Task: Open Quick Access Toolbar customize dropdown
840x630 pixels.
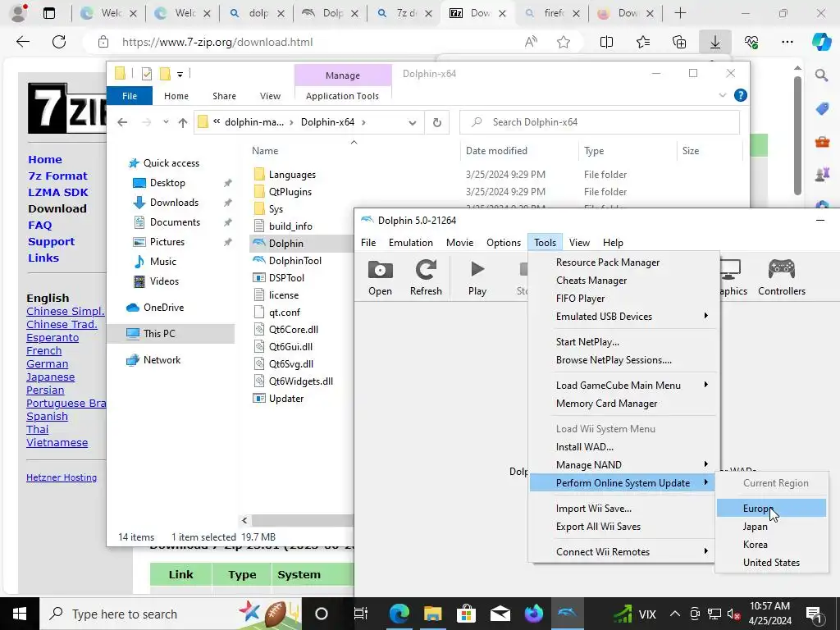Action: click(x=180, y=75)
